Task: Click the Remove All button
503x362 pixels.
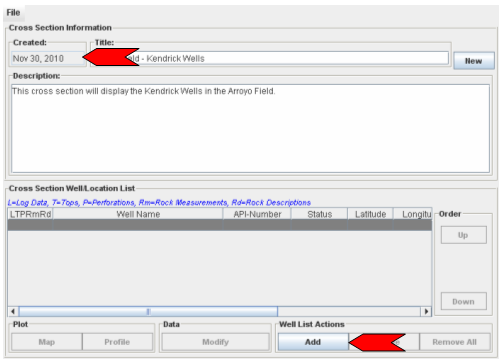Action: click(455, 342)
